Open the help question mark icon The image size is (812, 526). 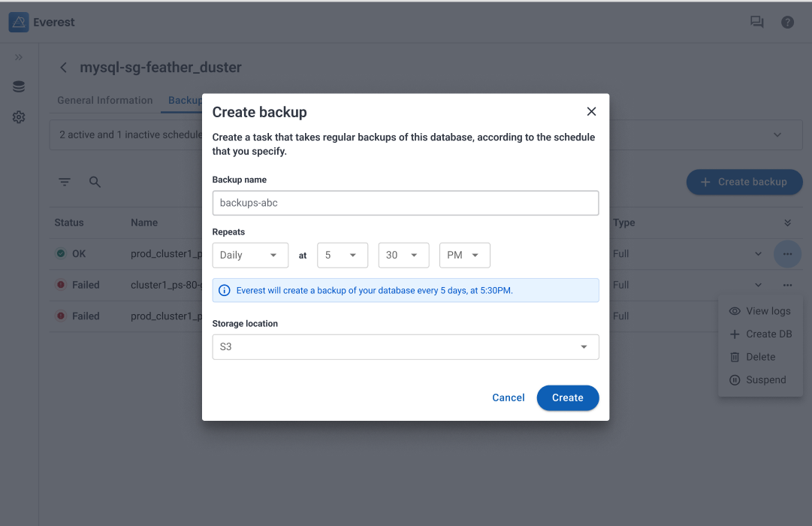787,23
